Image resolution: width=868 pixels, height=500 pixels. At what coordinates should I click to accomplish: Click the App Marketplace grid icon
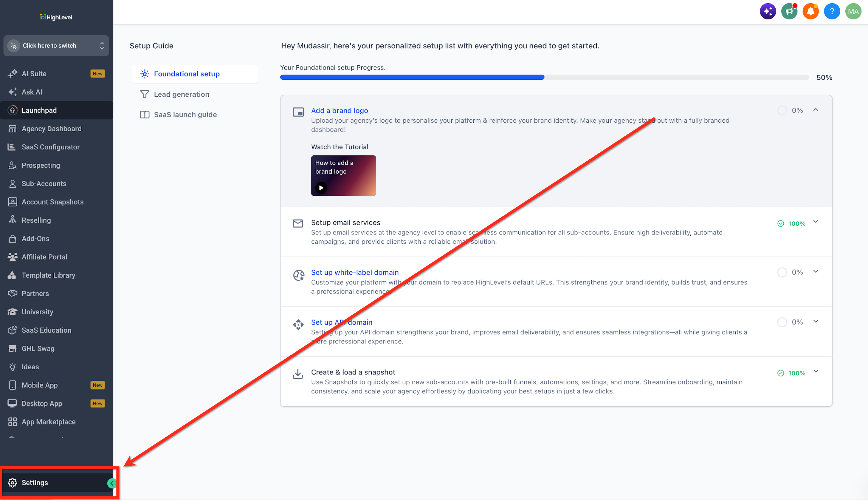[x=12, y=422]
